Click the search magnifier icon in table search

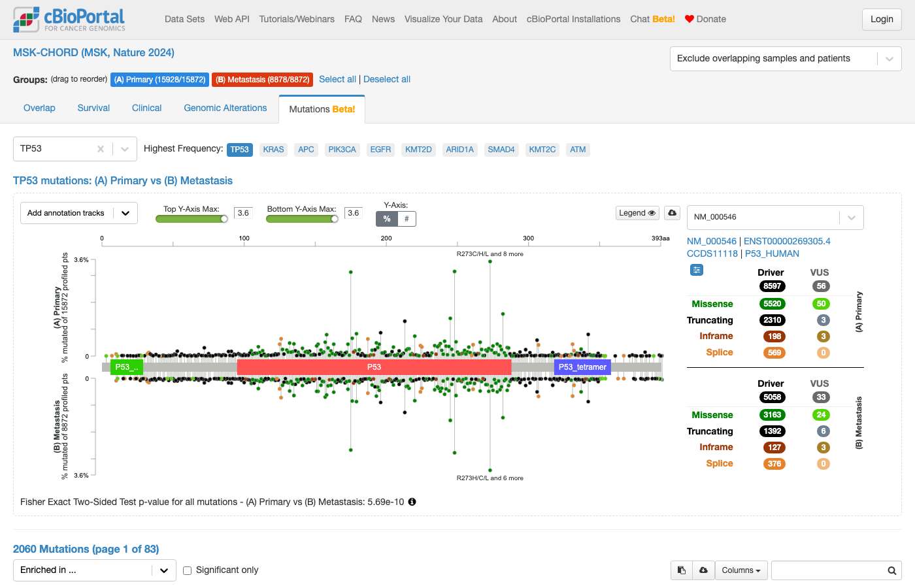point(891,570)
